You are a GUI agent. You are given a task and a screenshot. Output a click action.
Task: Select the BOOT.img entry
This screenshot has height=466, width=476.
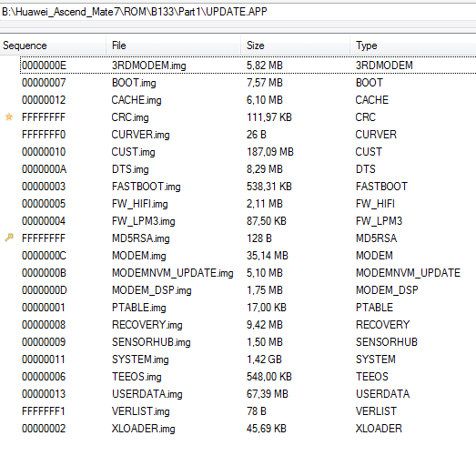click(248, 83)
